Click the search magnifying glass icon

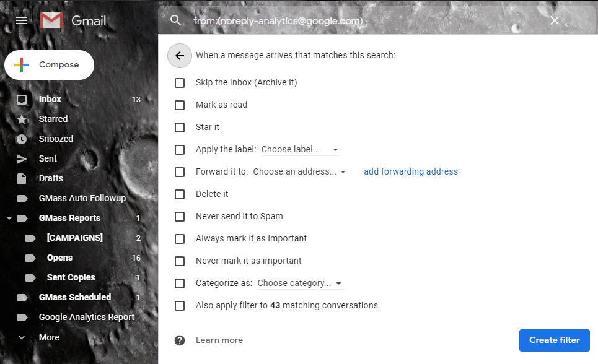pos(175,20)
